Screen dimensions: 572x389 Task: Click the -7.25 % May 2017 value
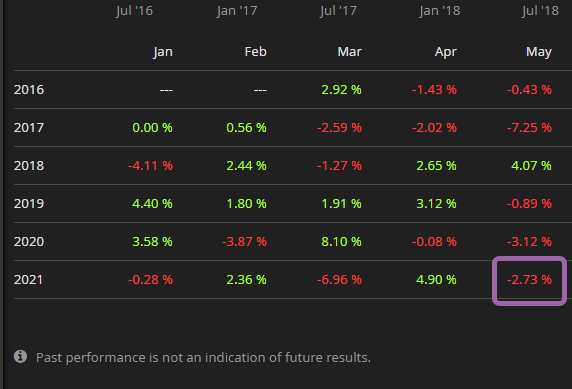[529, 128]
